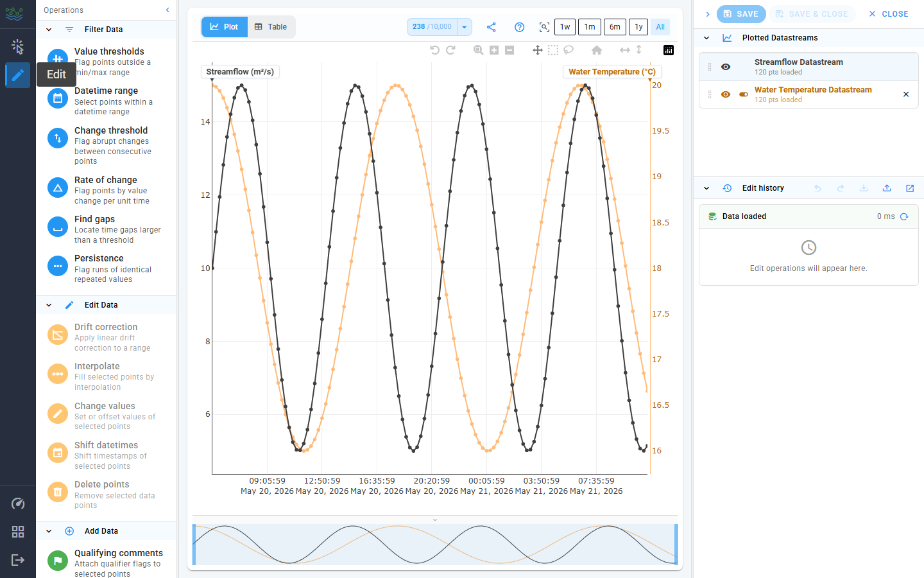The width and height of the screenshot is (924, 578).
Task: Collapse the Edit history section
Action: 706,188
